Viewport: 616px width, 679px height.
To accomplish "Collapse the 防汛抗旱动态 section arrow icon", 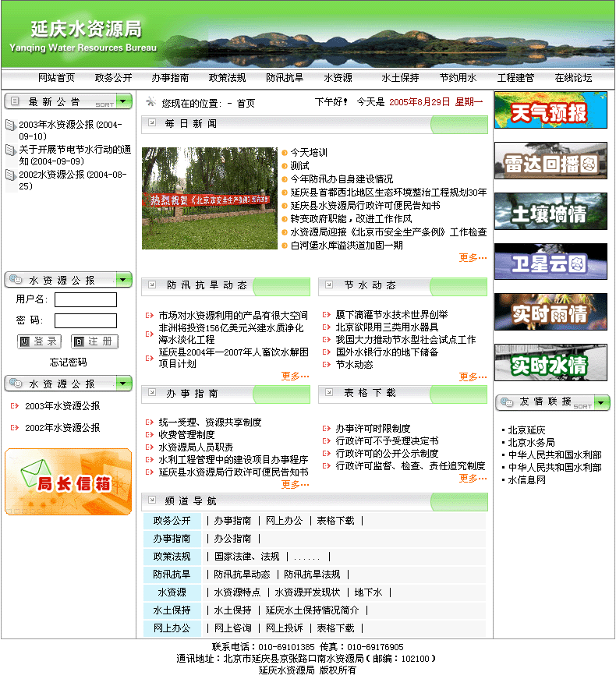I will (x=152, y=285).
